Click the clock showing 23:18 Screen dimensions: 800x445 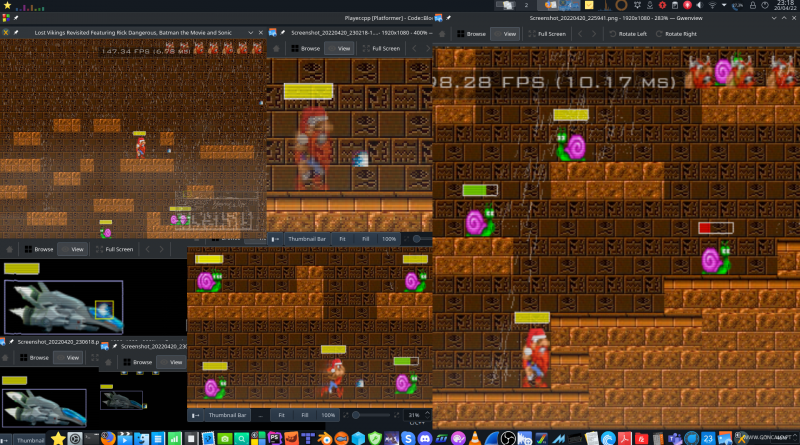[785, 5]
